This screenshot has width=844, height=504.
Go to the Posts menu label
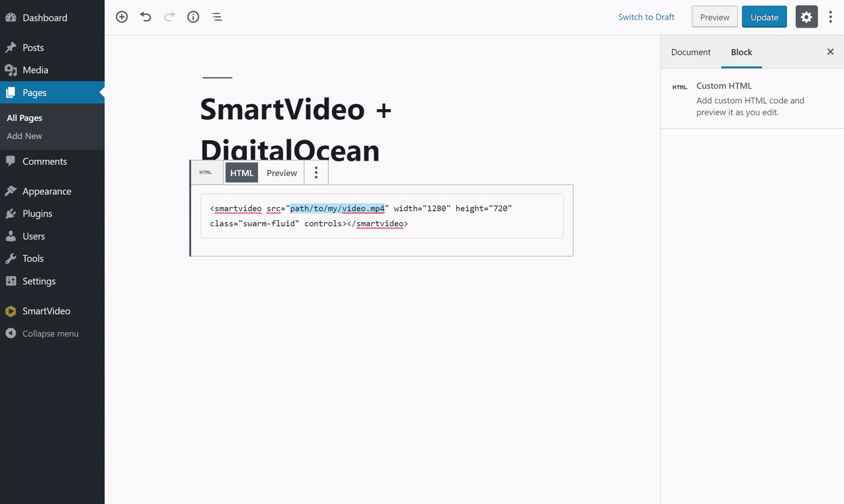tap(33, 48)
